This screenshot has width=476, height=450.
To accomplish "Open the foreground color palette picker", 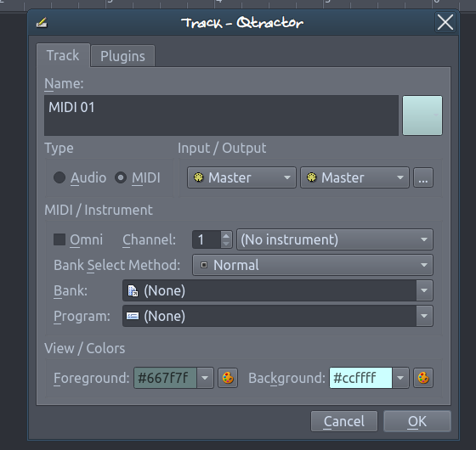I will pyautogui.click(x=228, y=378).
